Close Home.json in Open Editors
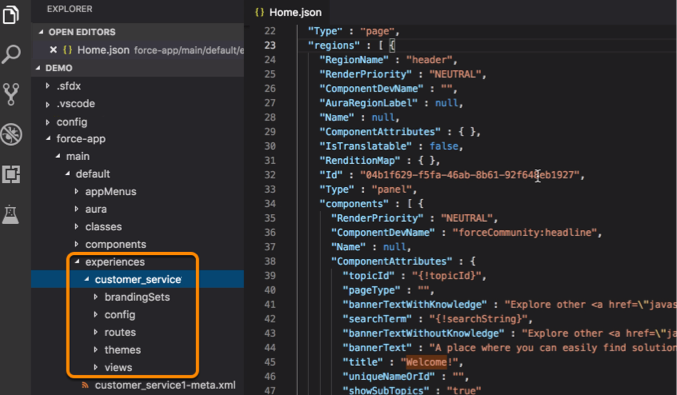 click(53, 50)
